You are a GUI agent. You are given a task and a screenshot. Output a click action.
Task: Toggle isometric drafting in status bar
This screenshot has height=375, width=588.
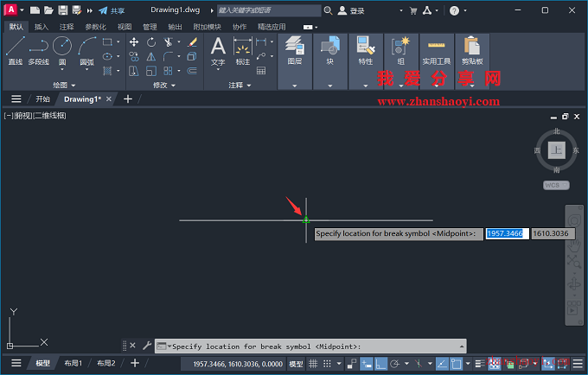click(x=419, y=364)
